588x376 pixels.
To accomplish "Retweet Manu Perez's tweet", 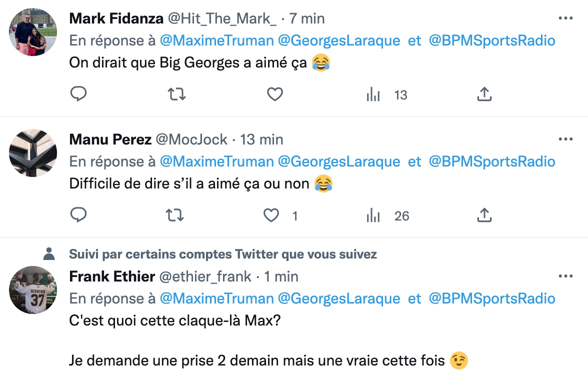I will click(175, 215).
